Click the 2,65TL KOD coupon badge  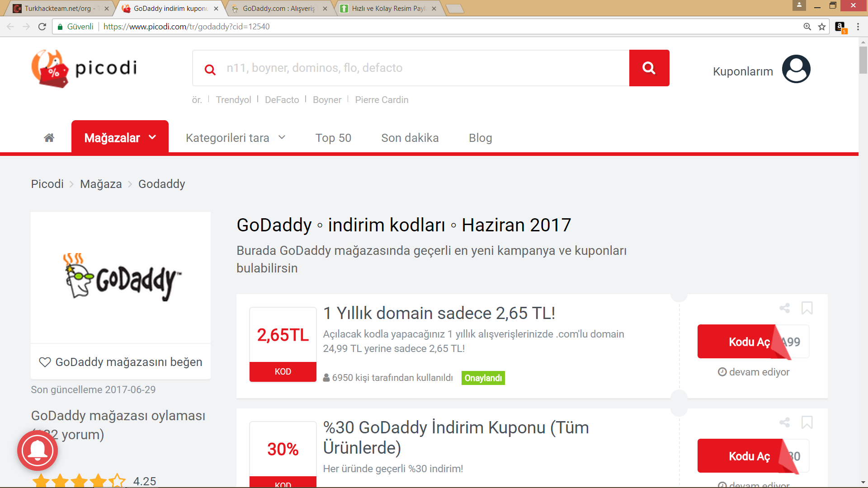pos(283,344)
